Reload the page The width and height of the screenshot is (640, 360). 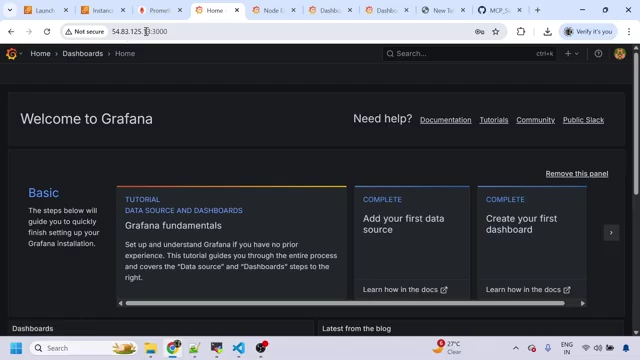pos(47,31)
